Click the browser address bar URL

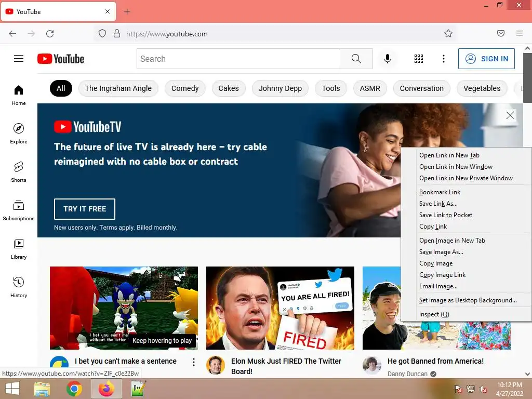point(167,34)
